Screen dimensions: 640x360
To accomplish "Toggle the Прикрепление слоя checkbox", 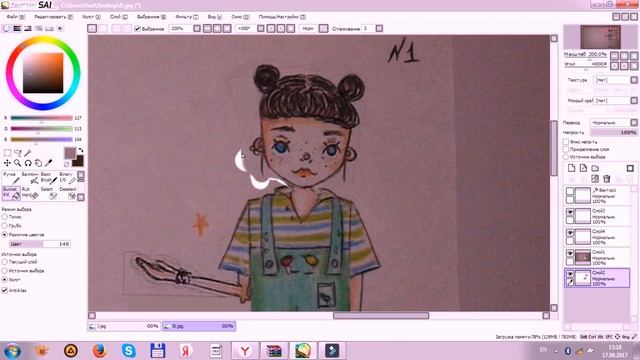I will [x=566, y=149].
